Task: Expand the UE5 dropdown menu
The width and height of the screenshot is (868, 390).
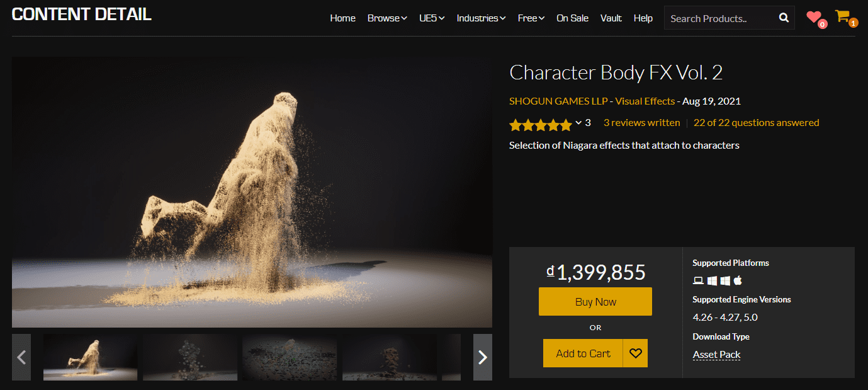Action: tap(432, 18)
